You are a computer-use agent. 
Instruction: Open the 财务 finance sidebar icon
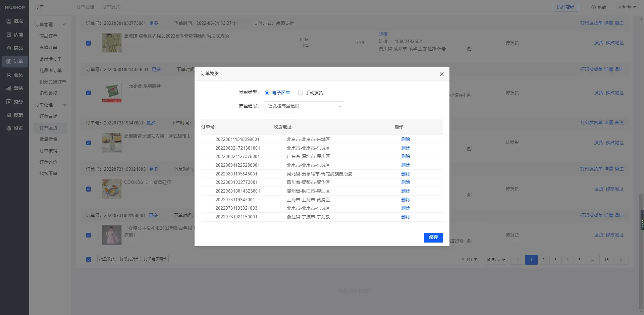click(9, 102)
